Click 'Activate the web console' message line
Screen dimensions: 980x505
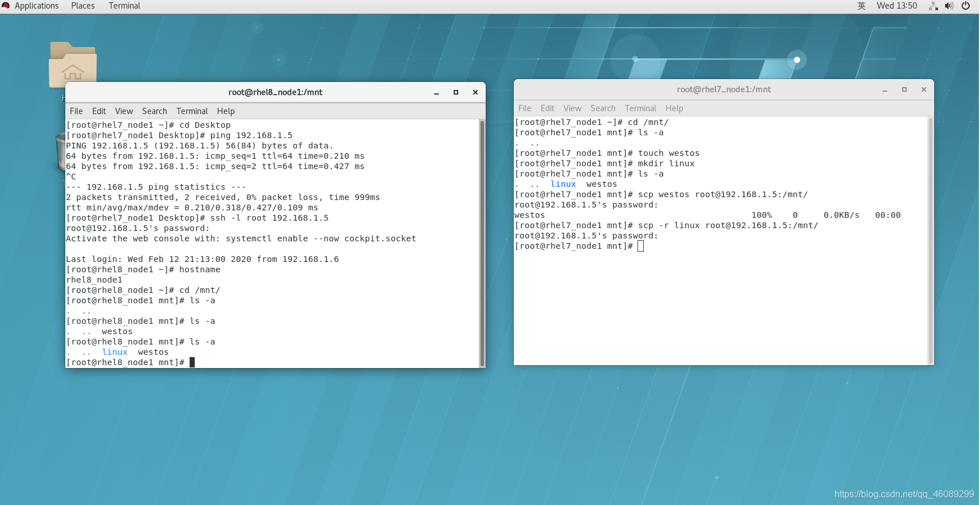tap(241, 238)
